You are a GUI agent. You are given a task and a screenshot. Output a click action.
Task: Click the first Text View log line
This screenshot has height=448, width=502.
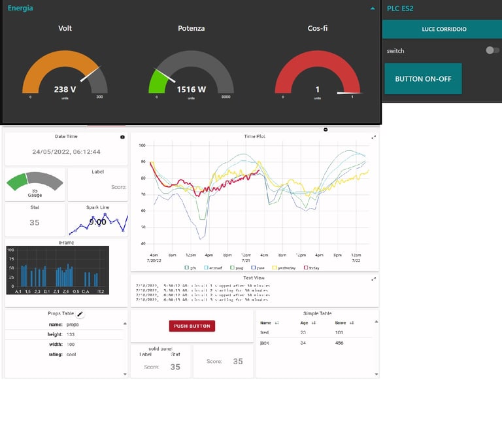(x=203, y=285)
